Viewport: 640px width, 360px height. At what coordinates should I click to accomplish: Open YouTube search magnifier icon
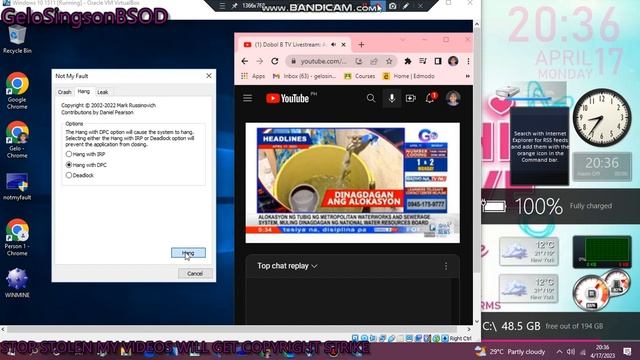click(x=371, y=98)
